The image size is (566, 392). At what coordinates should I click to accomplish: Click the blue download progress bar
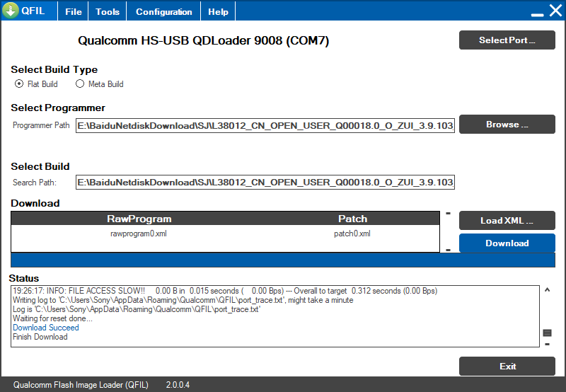coord(282,260)
